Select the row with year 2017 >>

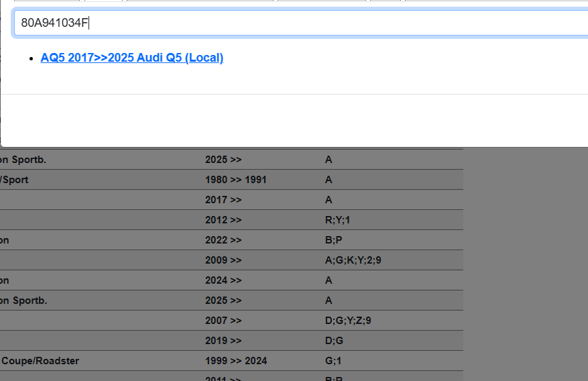(223, 200)
